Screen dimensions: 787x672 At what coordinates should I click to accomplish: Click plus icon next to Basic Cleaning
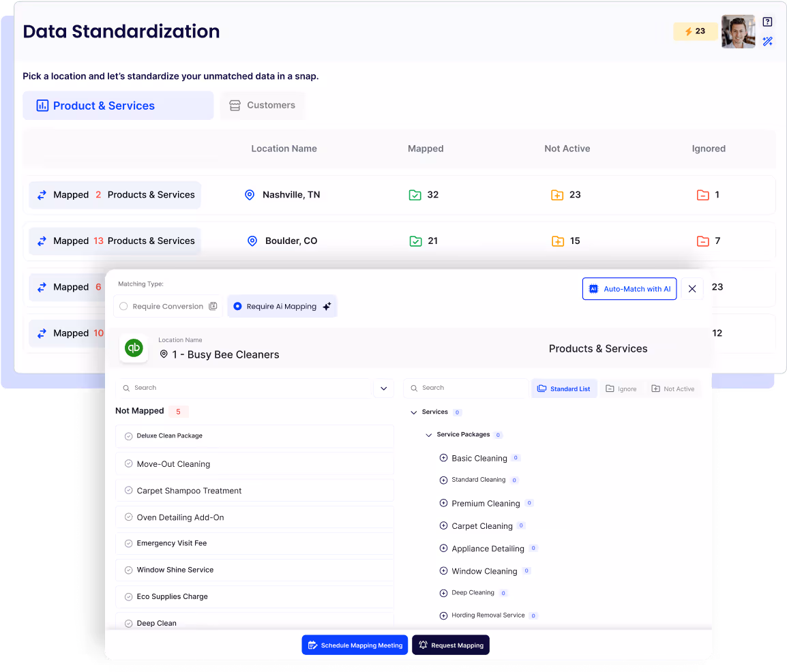pos(443,458)
